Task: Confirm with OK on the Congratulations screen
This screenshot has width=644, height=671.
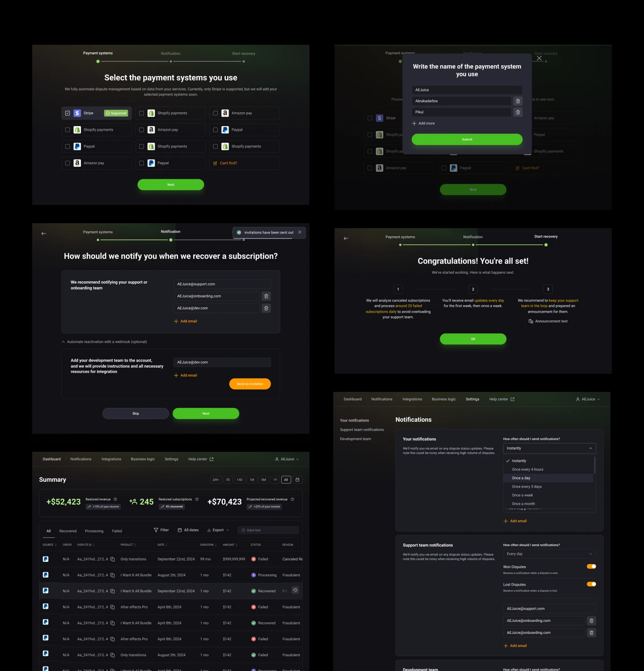Action: coord(473,339)
